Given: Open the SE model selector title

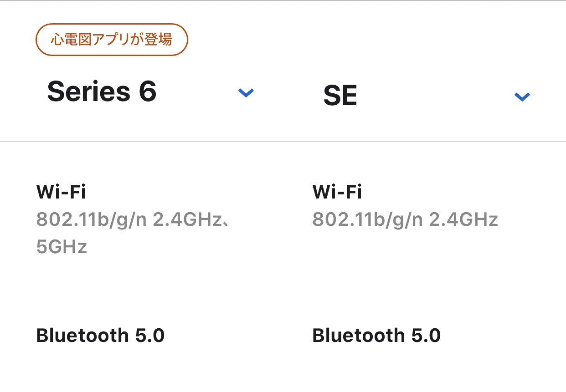Looking at the screenshot, I should [x=340, y=96].
